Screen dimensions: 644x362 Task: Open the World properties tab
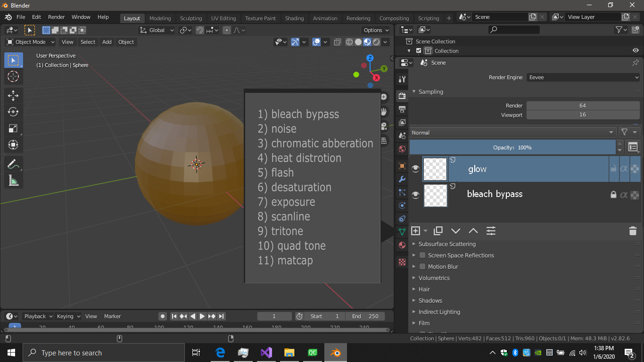click(x=402, y=149)
